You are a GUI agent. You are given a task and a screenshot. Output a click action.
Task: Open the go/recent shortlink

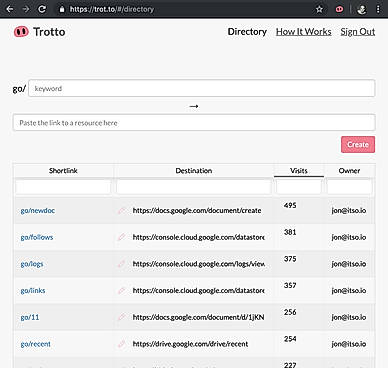pyautogui.click(x=36, y=344)
